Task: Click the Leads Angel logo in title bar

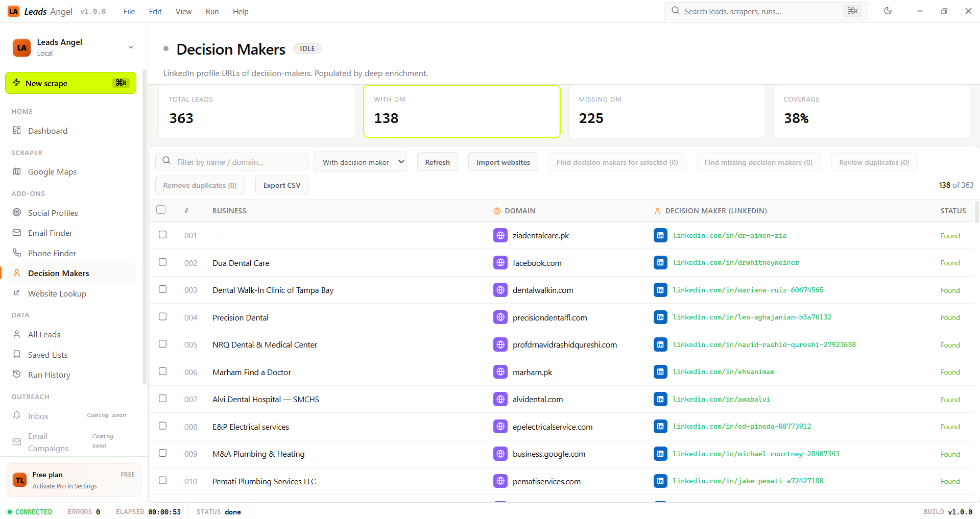Action: [13, 11]
